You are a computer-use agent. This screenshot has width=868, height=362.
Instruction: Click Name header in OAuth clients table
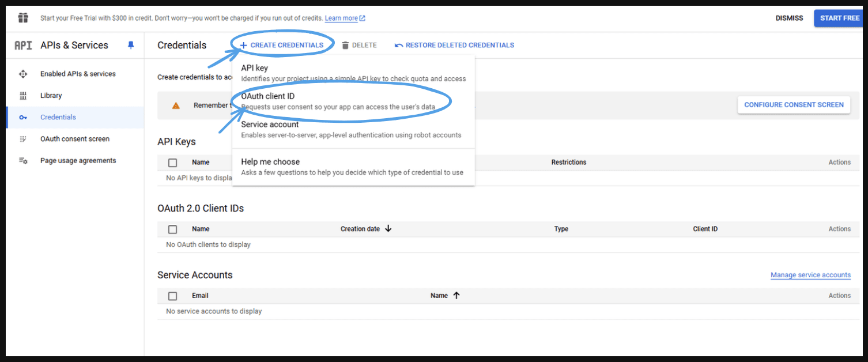(x=201, y=229)
